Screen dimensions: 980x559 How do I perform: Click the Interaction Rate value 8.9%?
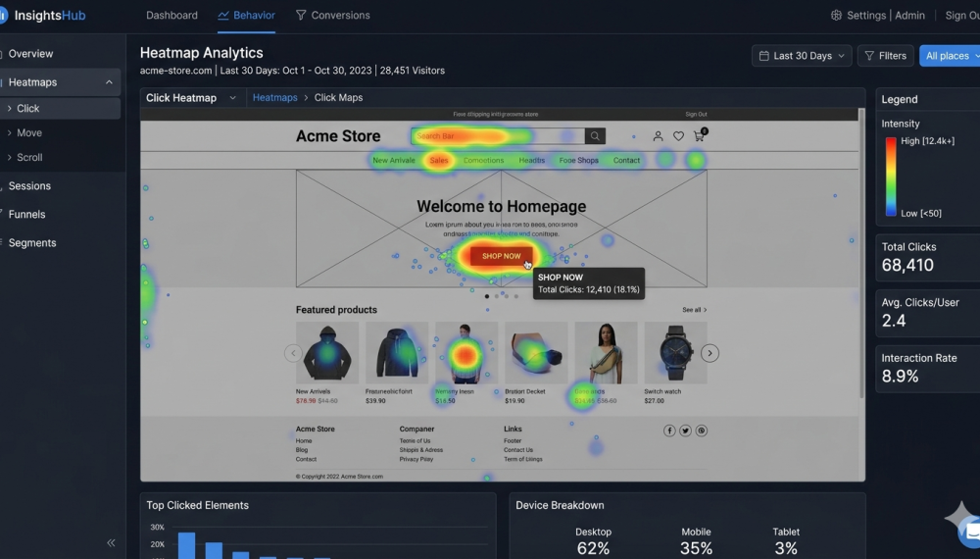[900, 377]
